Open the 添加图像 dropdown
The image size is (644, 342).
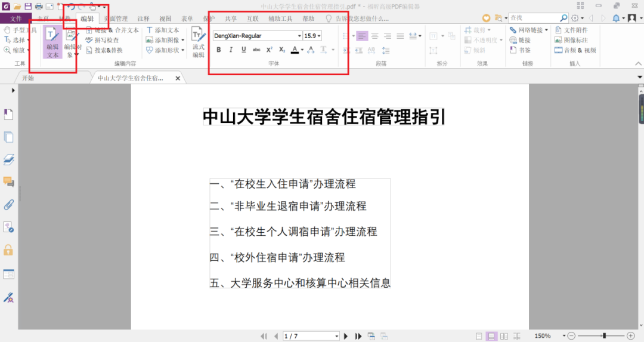(183, 40)
